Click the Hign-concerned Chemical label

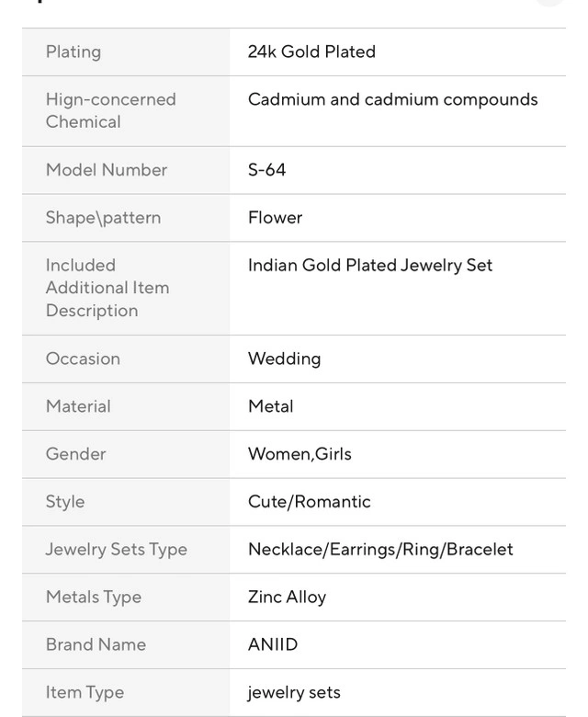click(110, 110)
